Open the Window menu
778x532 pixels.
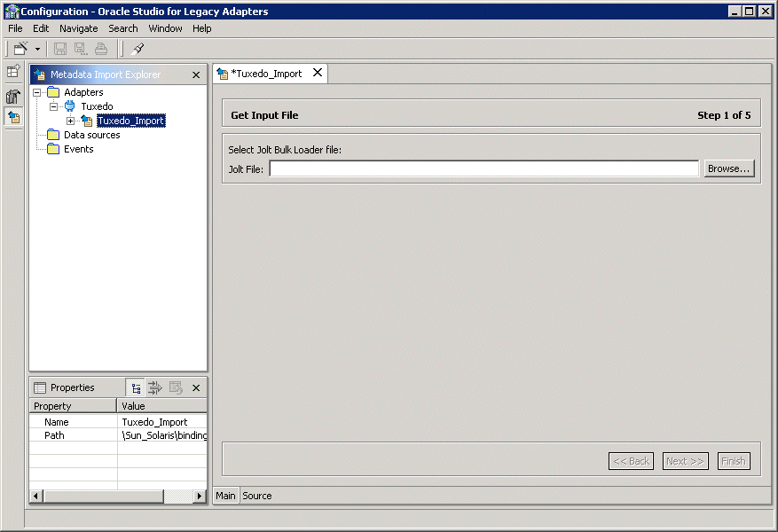pos(165,28)
